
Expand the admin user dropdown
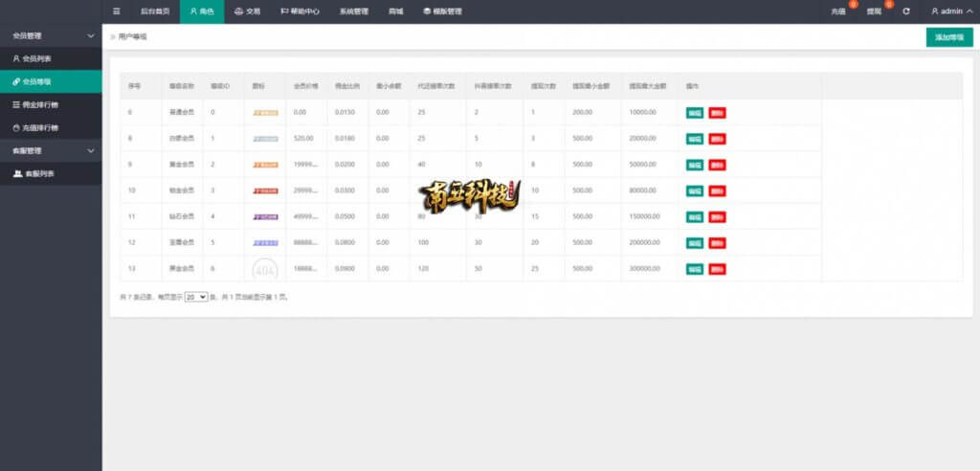[952, 11]
